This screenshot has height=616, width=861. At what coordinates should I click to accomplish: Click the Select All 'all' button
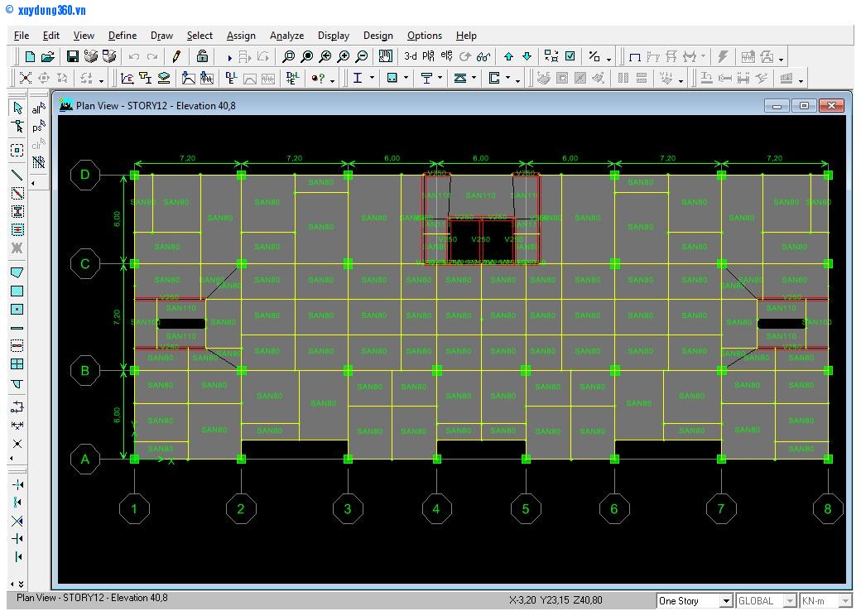pyautogui.click(x=38, y=108)
